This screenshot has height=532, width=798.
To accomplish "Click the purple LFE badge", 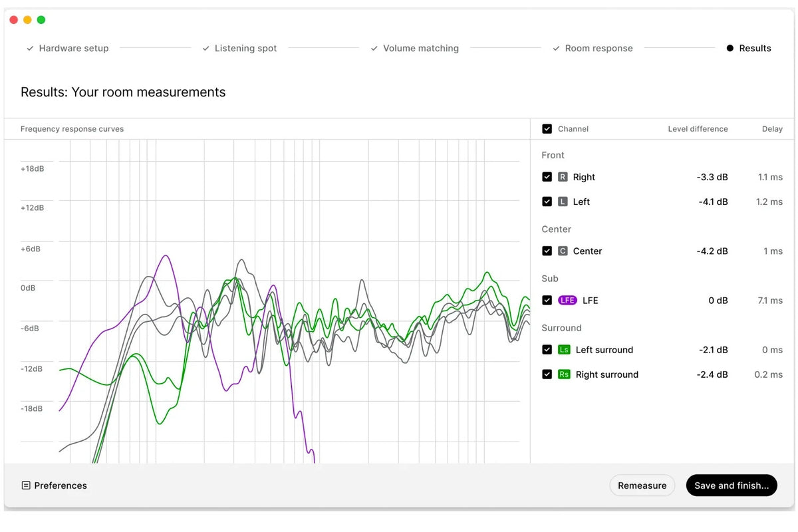I will coord(567,301).
